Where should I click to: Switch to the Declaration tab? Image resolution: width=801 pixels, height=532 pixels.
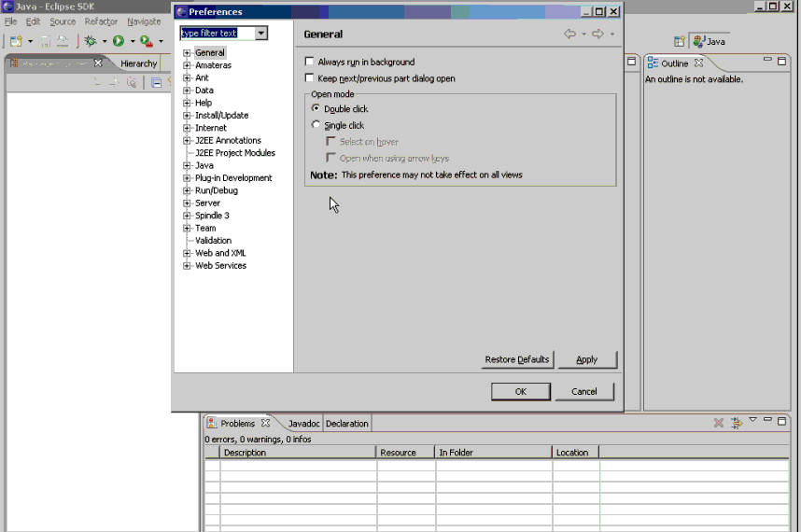coord(347,423)
